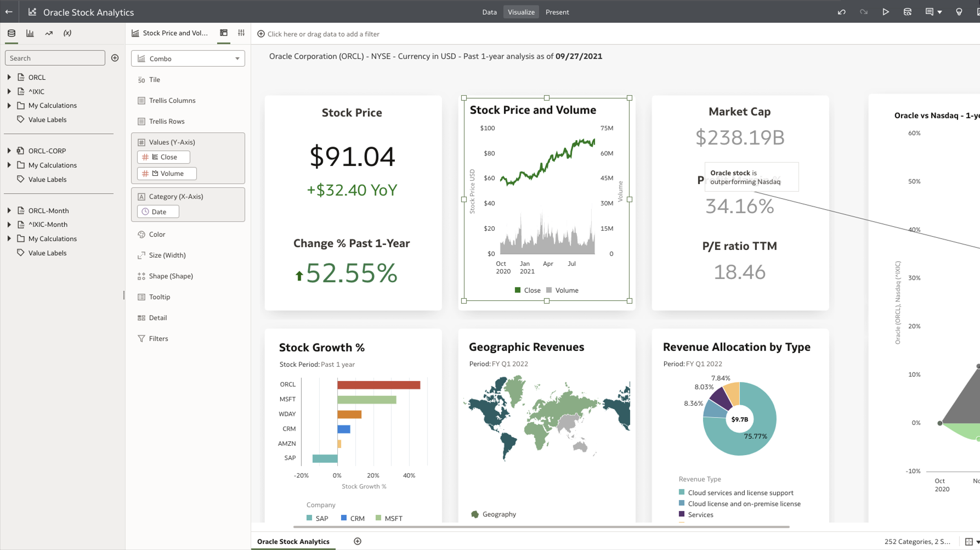Open the Combo chart type dropdown

click(188, 59)
